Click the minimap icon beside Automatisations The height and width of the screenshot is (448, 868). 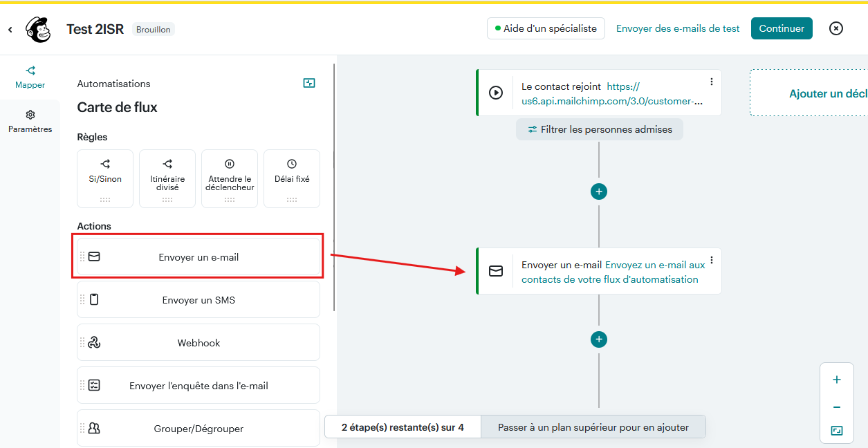pos(309,84)
